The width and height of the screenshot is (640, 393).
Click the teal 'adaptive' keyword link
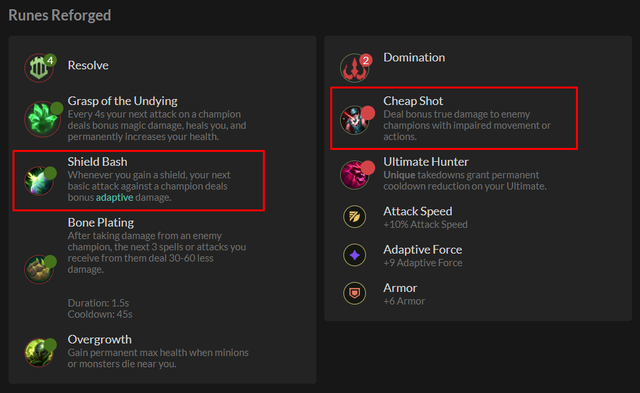[x=114, y=198]
